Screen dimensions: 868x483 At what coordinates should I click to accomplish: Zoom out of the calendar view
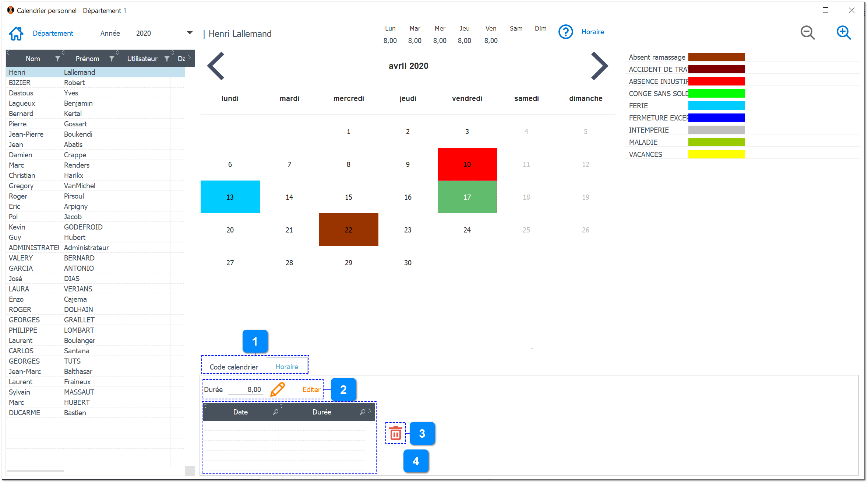pos(808,33)
